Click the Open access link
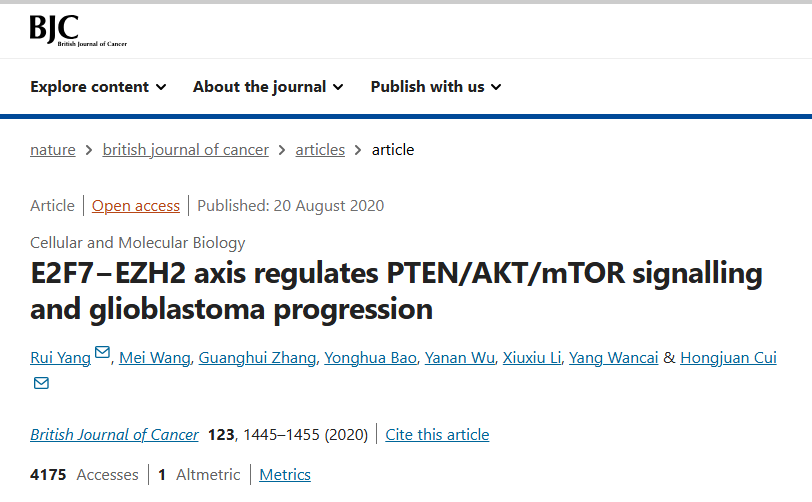The width and height of the screenshot is (812, 502). [x=136, y=206]
